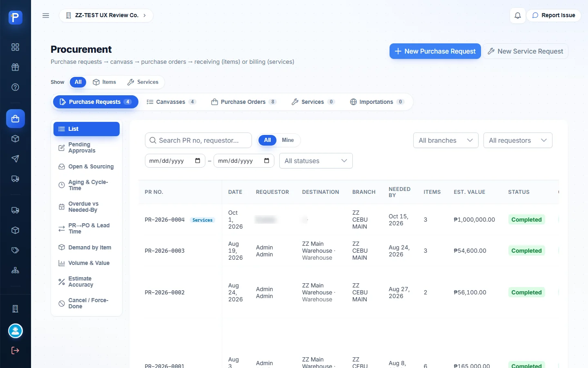588x368 pixels.
Task: Expand the All requestors dropdown
Action: pyautogui.click(x=518, y=140)
